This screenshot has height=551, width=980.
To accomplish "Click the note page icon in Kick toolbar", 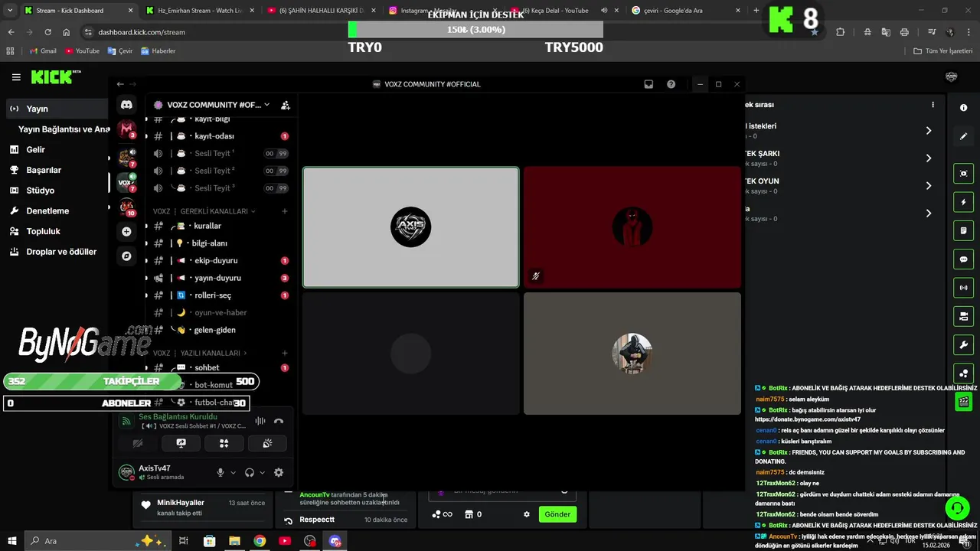I will pyautogui.click(x=963, y=230).
